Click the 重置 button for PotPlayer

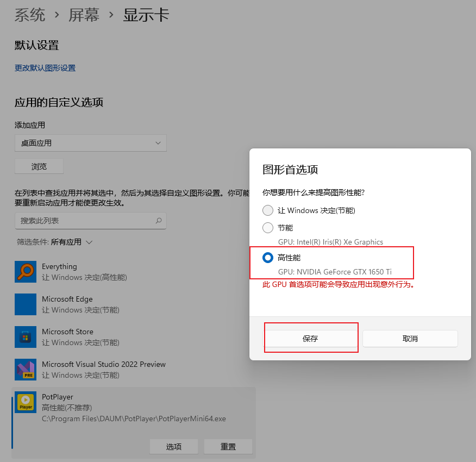pos(228,446)
